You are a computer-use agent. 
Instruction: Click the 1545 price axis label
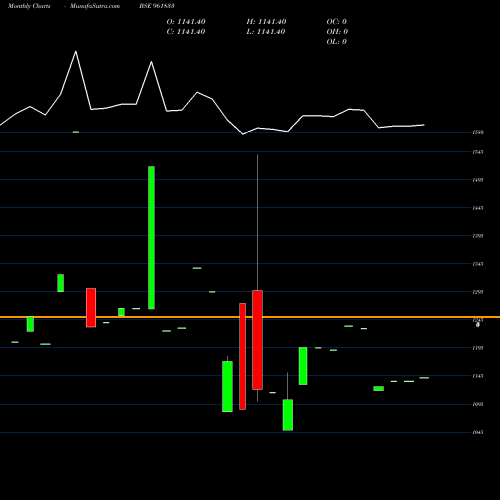(478, 152)
